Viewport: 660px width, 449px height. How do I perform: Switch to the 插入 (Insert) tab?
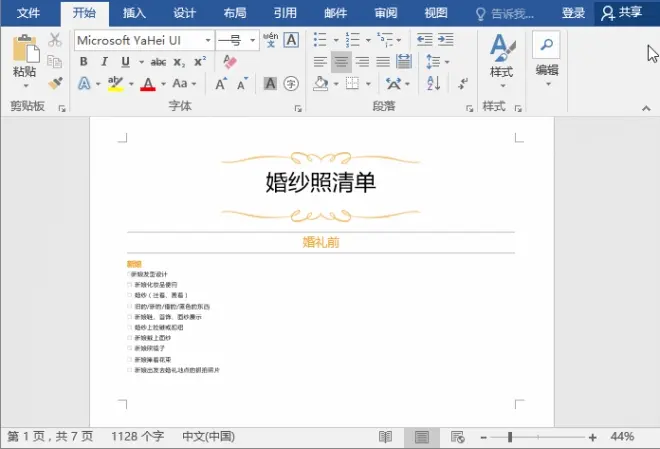pyautogui.click(x=134, y=13)
